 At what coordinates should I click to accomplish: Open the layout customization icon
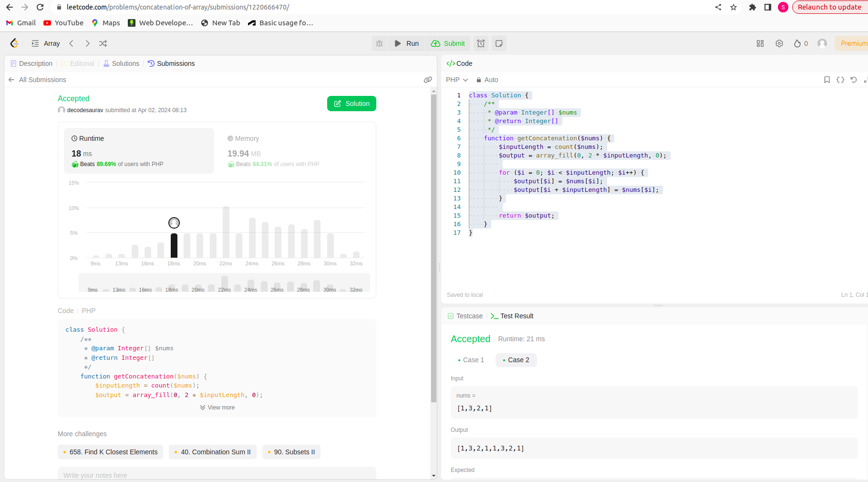click(760, 43)
